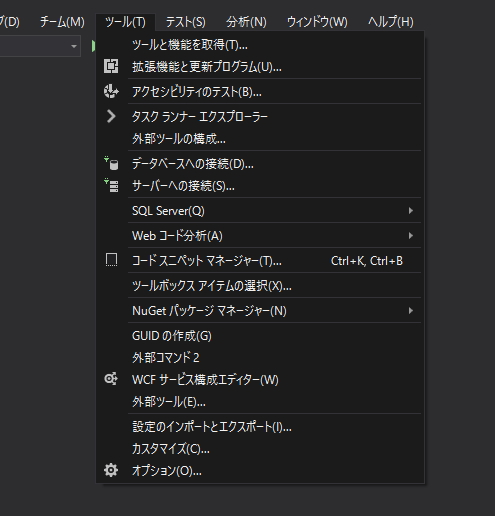The image size is (495, 516).
Task: Open the テスト(S) menu
Action: pos(186,22)
